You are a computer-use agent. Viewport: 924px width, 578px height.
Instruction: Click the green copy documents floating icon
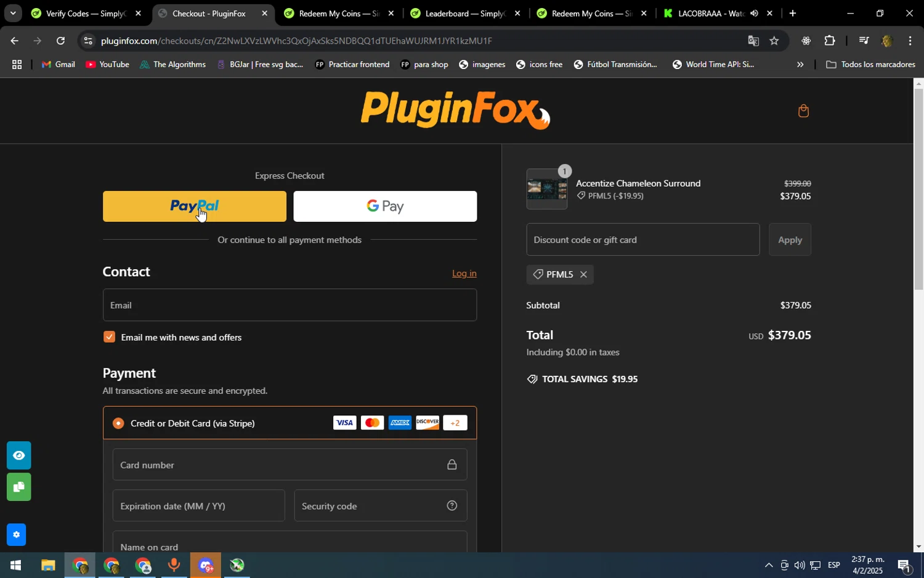click(18, 487)
